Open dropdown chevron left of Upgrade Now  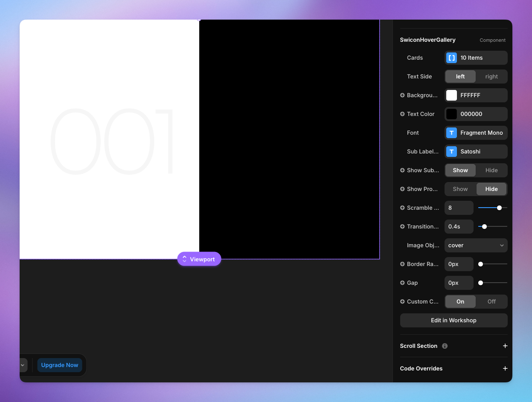(x=23, y=365)
